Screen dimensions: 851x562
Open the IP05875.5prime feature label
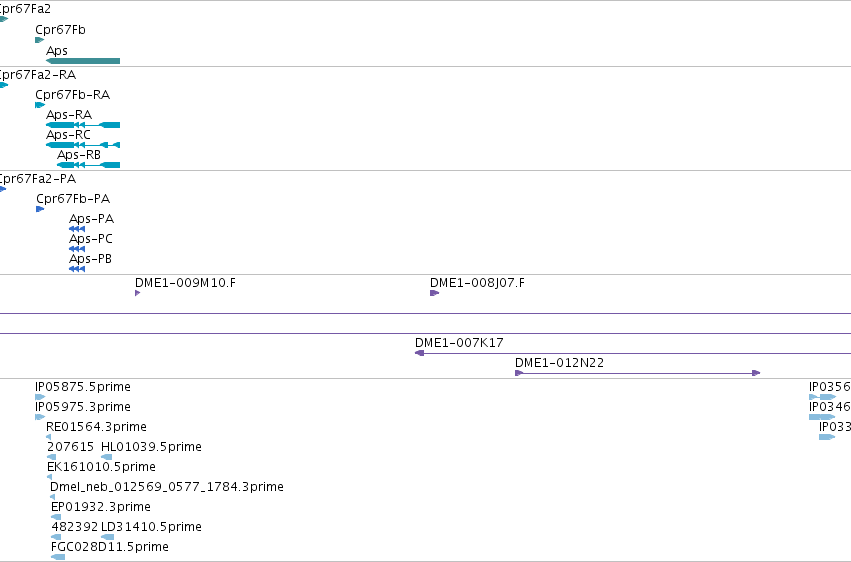coord(83,387)
